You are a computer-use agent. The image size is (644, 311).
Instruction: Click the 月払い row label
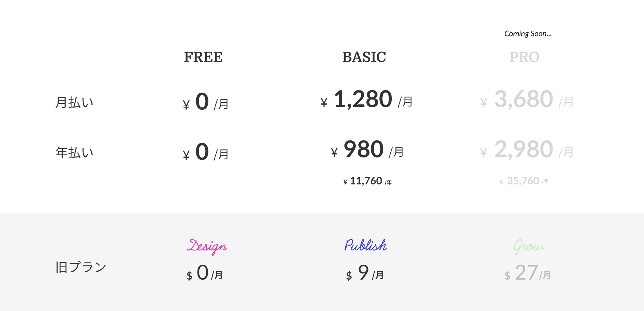click(74, 102)
